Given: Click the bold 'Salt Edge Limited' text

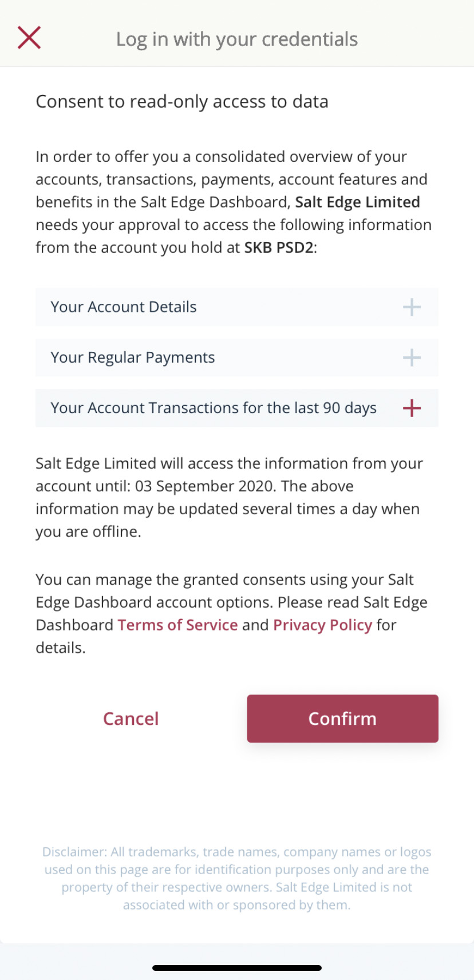Looking at the screenshot, I should click(x=357, y=202).
